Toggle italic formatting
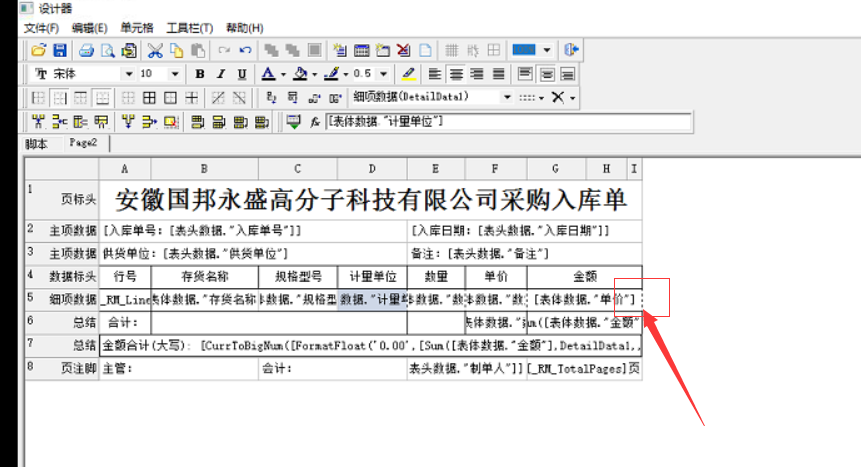 point(221,74)
